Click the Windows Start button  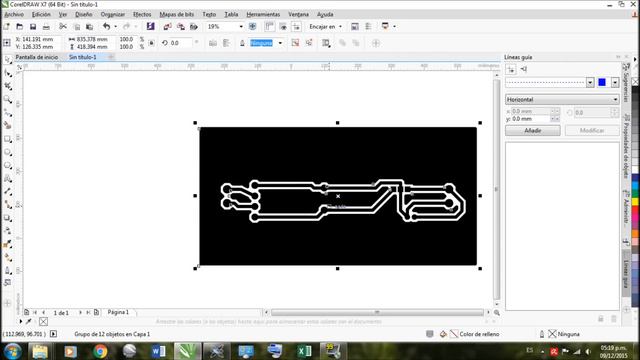tap(12, 351)
